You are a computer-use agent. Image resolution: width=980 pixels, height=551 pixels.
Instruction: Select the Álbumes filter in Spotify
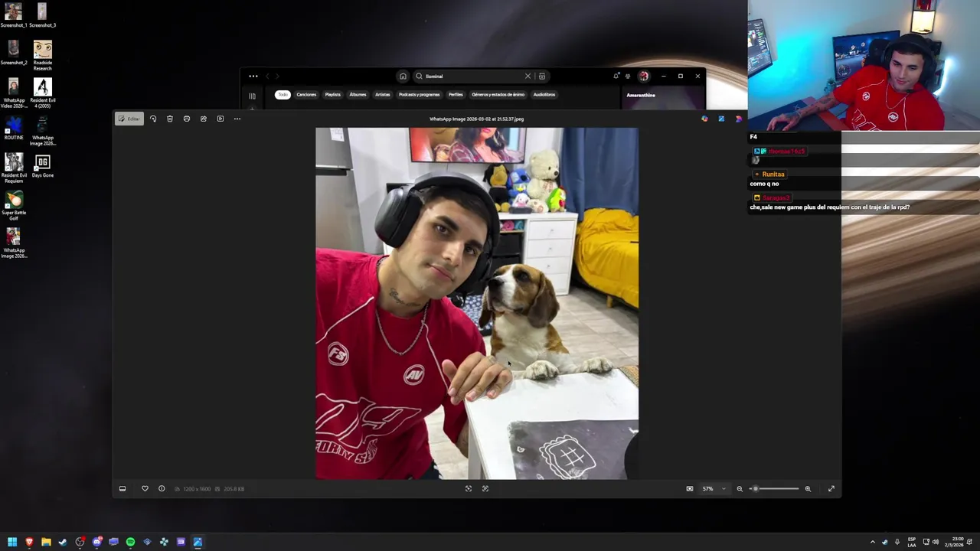point(358,94)
